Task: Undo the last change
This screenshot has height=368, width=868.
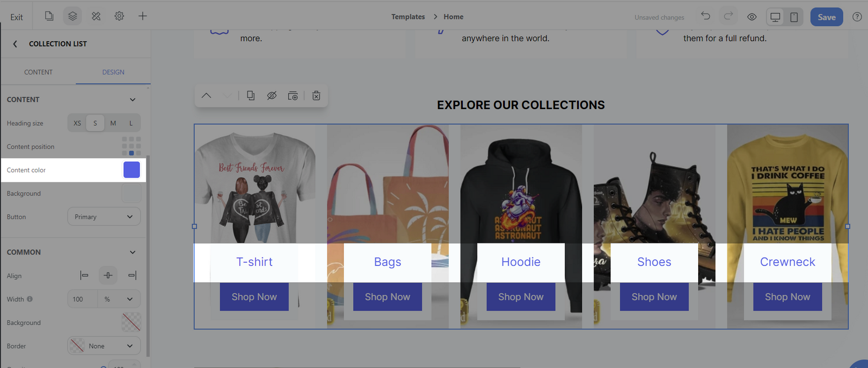Action: click(x=705, y=16)
